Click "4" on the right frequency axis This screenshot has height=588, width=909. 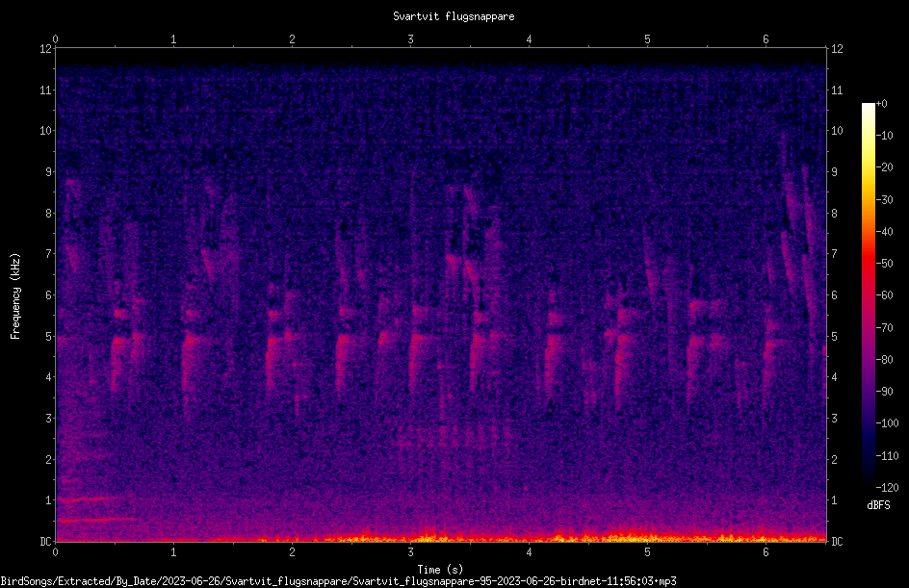tap(834, 377)
